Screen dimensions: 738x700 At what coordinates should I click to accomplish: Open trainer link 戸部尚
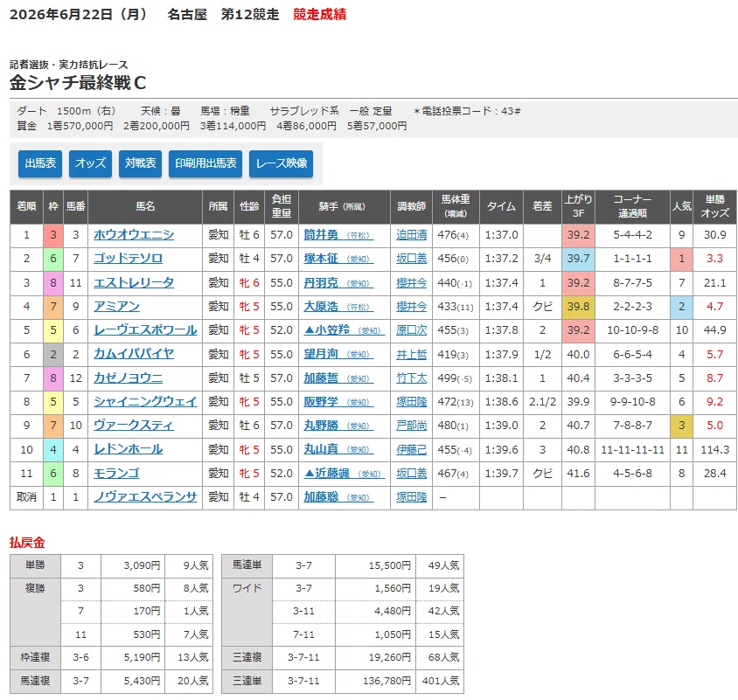point(411,425)
